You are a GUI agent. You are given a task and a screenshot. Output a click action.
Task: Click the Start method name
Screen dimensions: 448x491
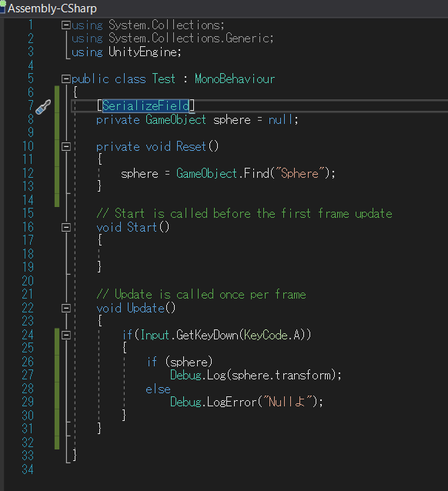coord(142,227)
